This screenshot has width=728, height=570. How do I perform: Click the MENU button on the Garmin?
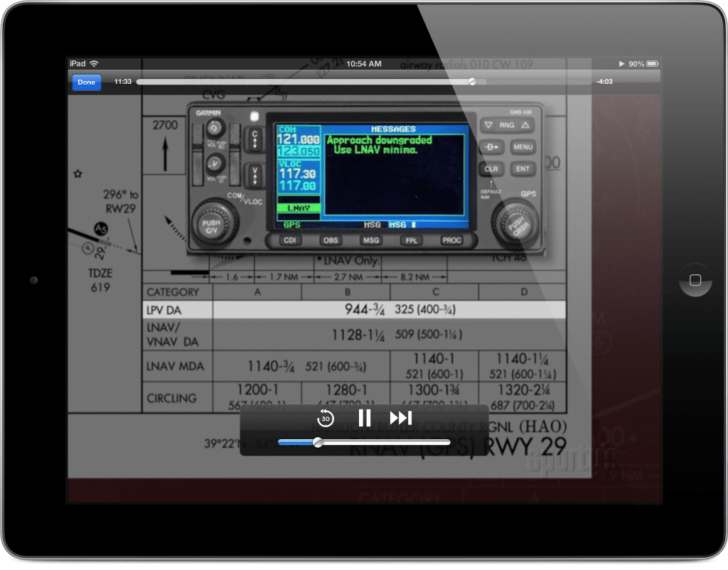[x=523, y=147]
